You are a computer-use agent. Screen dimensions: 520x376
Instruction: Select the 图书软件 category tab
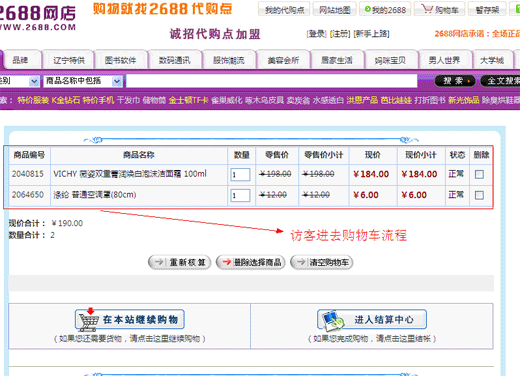coord(120,60)
